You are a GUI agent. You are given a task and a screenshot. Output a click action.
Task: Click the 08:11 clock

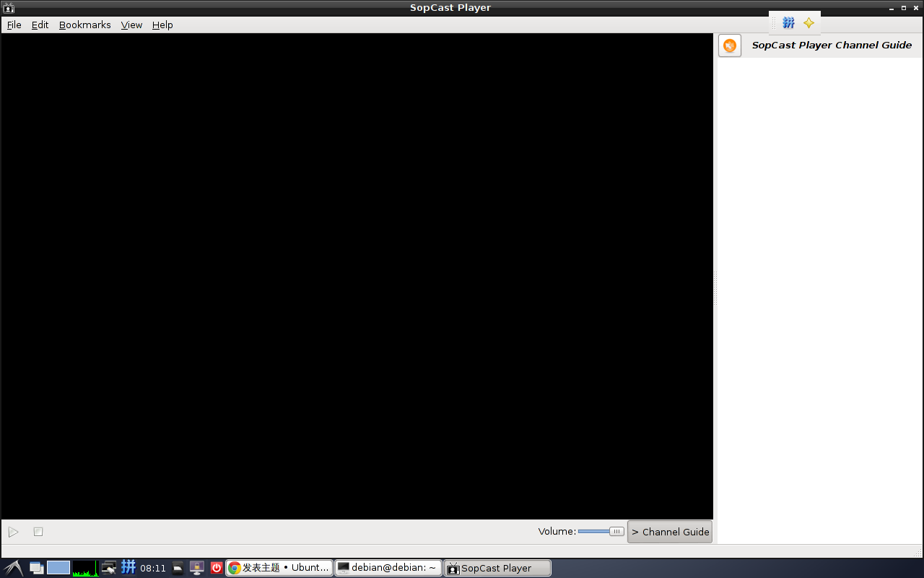pyautogui.click(x=153, y=569)
